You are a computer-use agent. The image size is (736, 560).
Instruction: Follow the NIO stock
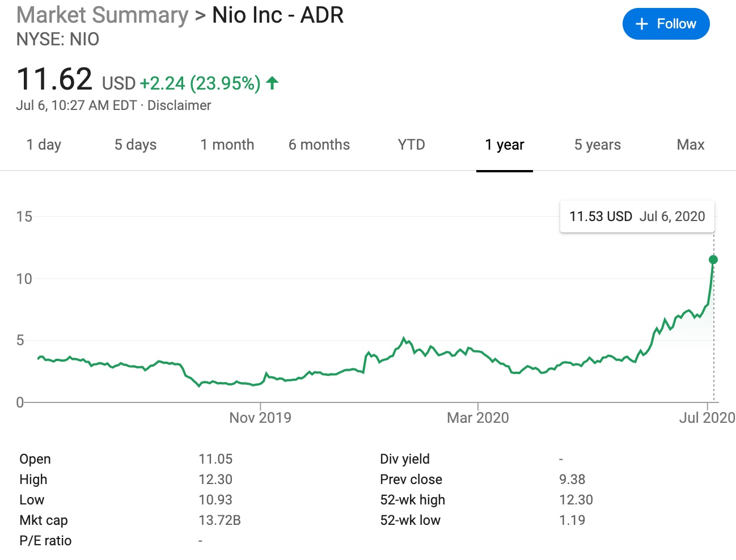[666, 24]
